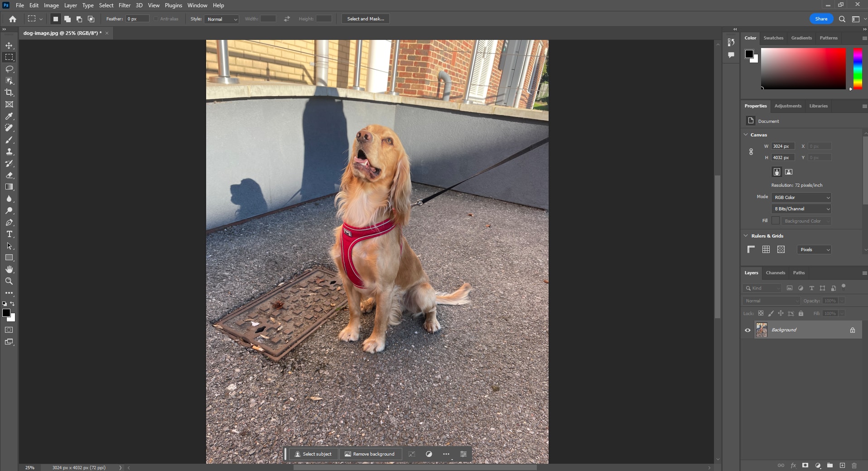Open the 8 Bits/Channel dropdown
This screenshot has width=868, height=471.
(x=801, y=209)
